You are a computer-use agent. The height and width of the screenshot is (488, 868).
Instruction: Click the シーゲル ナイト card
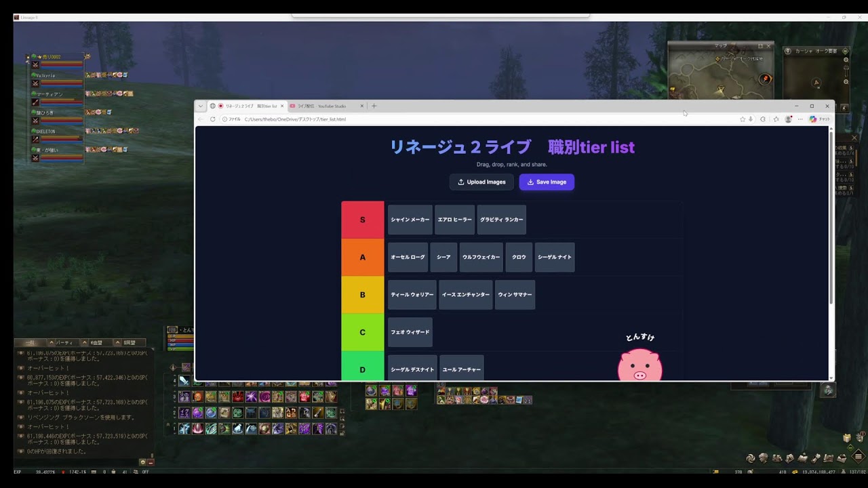(555, 257)
